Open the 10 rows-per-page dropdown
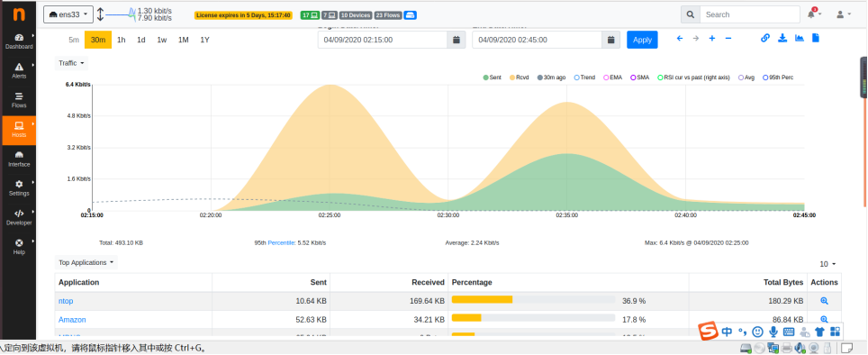 [827, 264]
